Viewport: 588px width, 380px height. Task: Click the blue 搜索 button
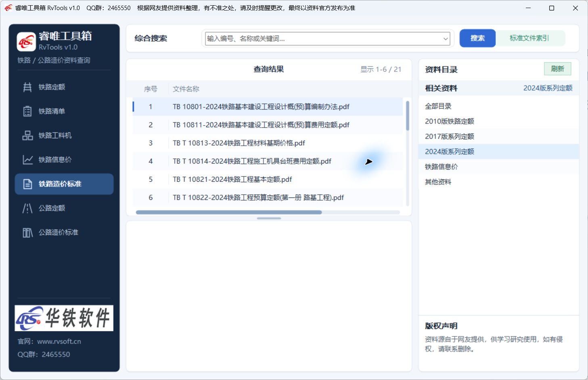(477, 38)
